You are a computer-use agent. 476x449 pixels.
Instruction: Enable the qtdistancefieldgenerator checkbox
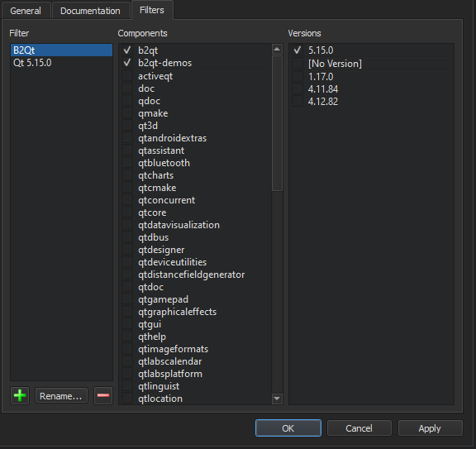127,275
